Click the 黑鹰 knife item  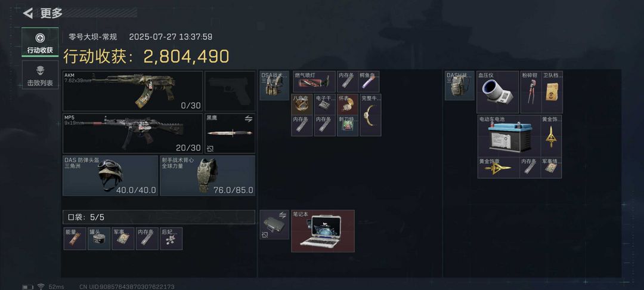click(230, 134)
